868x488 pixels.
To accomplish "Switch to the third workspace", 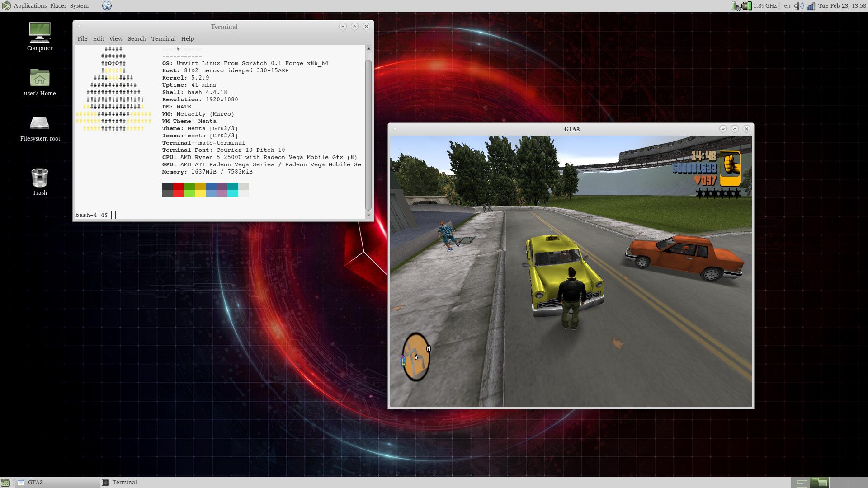I will click(x=839, y=483).
